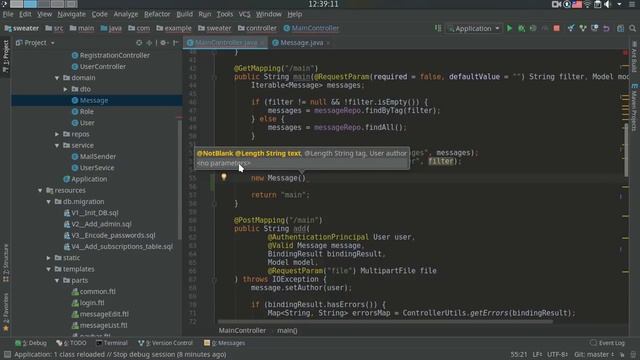Collapse the db.migration folder
Screen dimensions: 640x360
point(49,202)
